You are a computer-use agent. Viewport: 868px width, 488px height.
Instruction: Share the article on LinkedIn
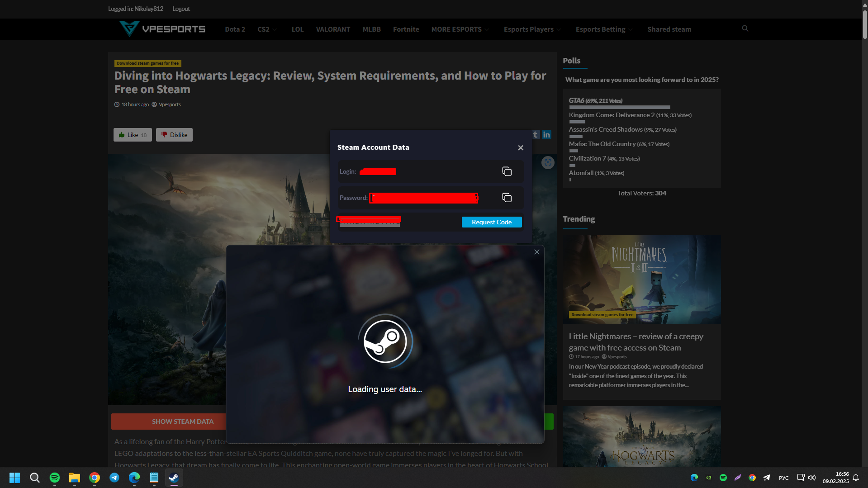coord(546,134)
